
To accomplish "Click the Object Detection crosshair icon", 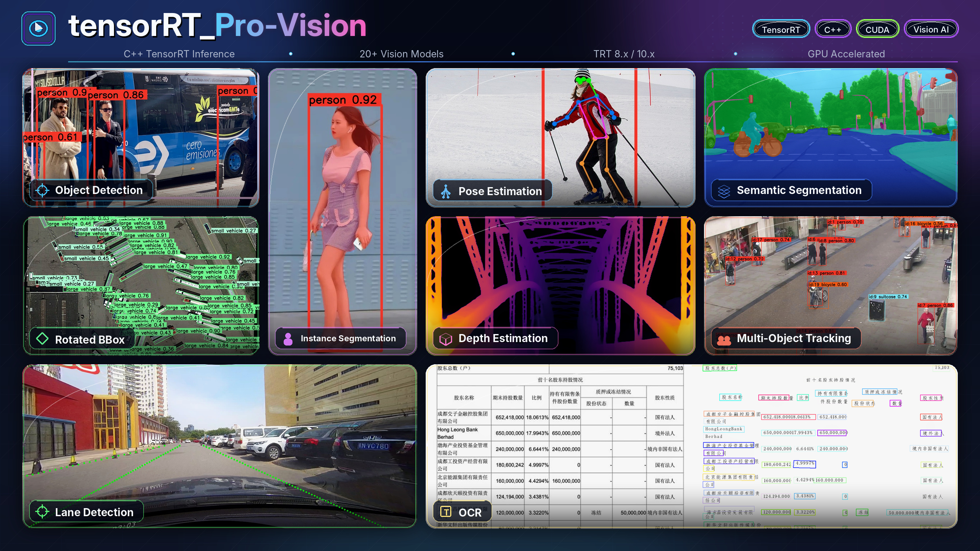I will click(x=42, y=190).
